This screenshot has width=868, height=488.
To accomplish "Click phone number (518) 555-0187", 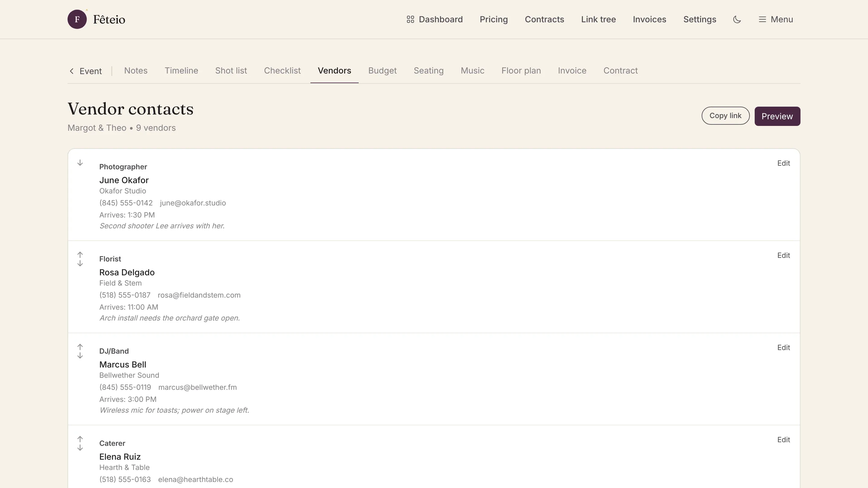I will point(125,295).
